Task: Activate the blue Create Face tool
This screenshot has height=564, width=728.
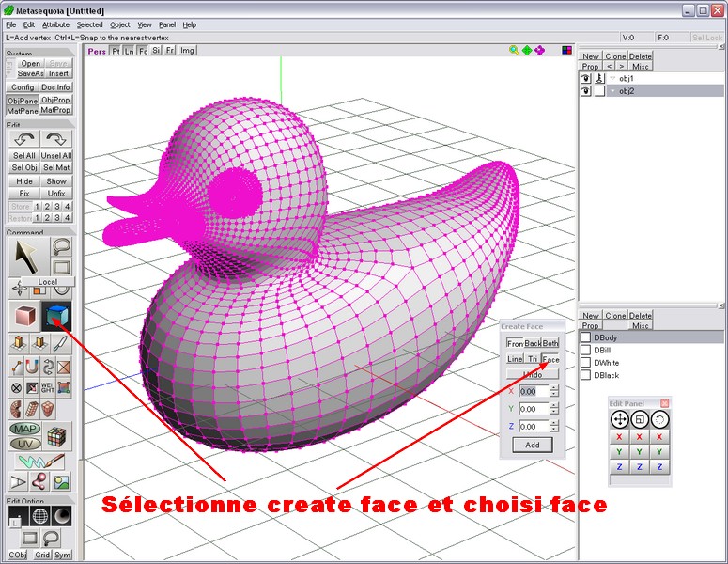Action: tap(57, 318)
